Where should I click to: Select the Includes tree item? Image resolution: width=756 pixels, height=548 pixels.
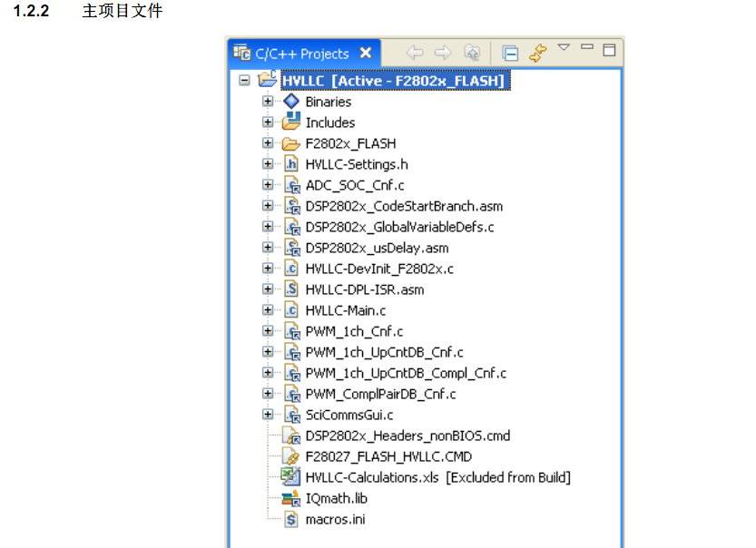coord(330,122)
